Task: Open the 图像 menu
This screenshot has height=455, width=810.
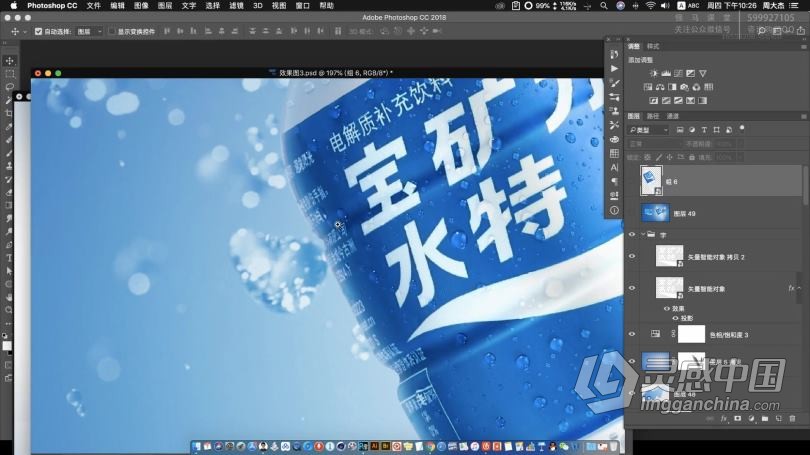Action: coord(141,6)
